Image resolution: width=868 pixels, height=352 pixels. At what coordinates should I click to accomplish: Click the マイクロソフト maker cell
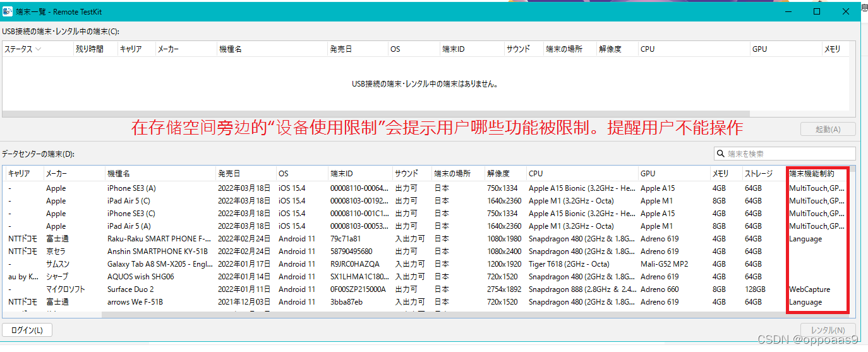point(65,289)
